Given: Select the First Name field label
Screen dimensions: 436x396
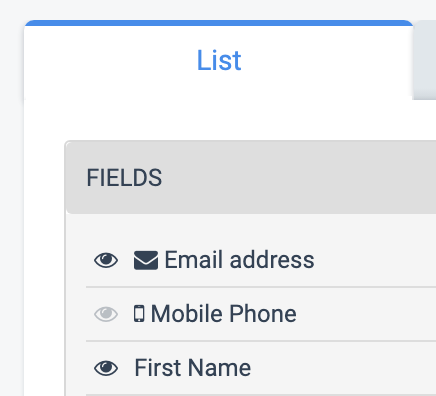Looking at the screenshot, I should pos(193,368).
